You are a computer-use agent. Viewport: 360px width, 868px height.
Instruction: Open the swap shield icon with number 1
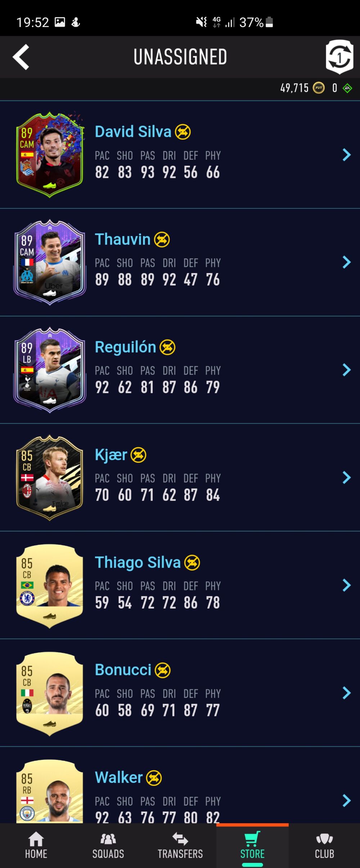(x=339, y=57)
